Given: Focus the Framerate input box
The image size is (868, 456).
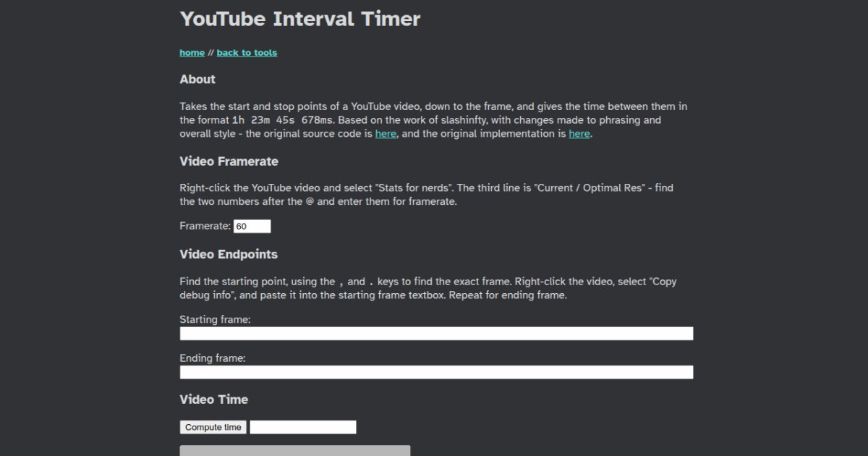Looking at the screenshot, I should tap(252, 227).
